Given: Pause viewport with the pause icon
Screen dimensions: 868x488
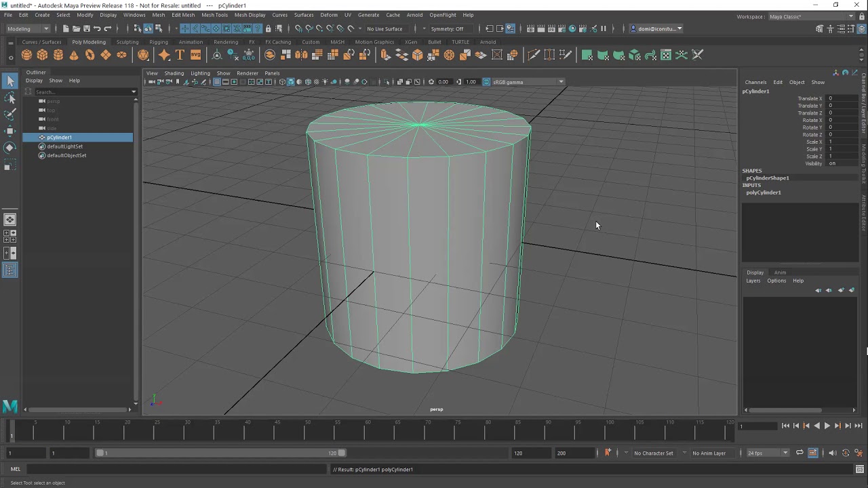Looking at the screenshot, I should [604, 28].
